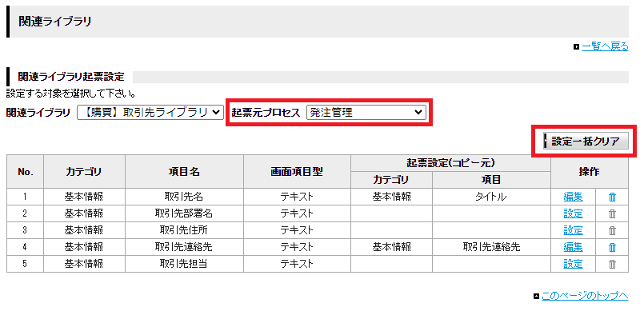Click the 関連ライブラリ page title

click(55, 22)
